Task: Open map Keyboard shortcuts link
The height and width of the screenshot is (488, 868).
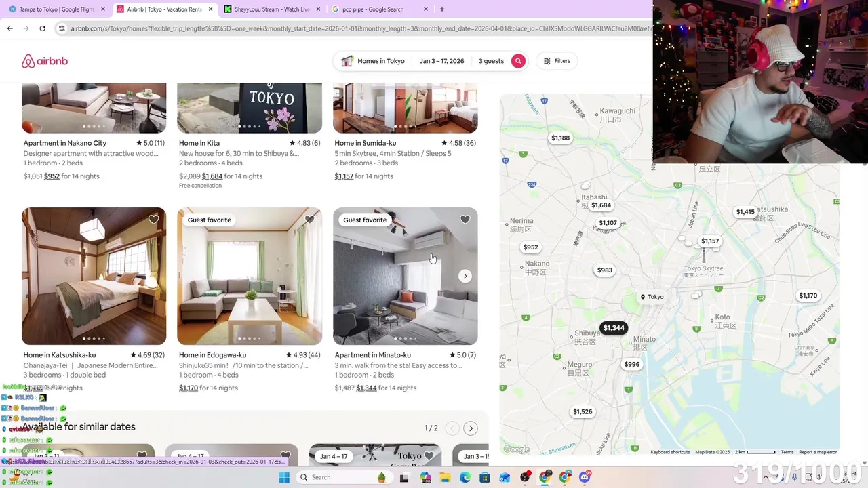Action: click(670, 452)
